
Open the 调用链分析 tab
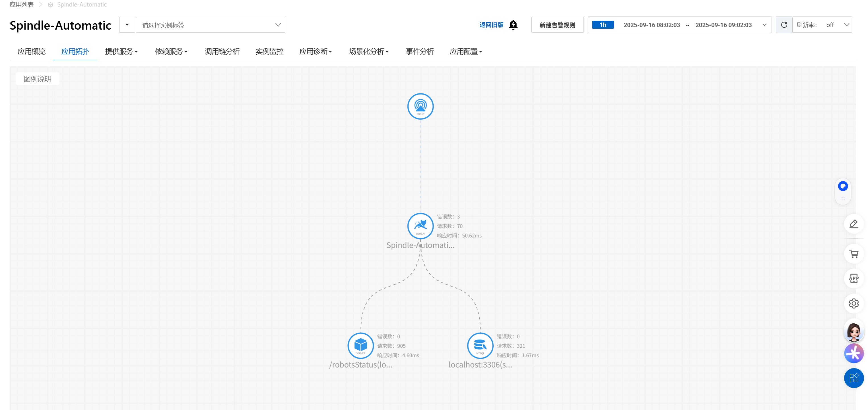[222, 52]
